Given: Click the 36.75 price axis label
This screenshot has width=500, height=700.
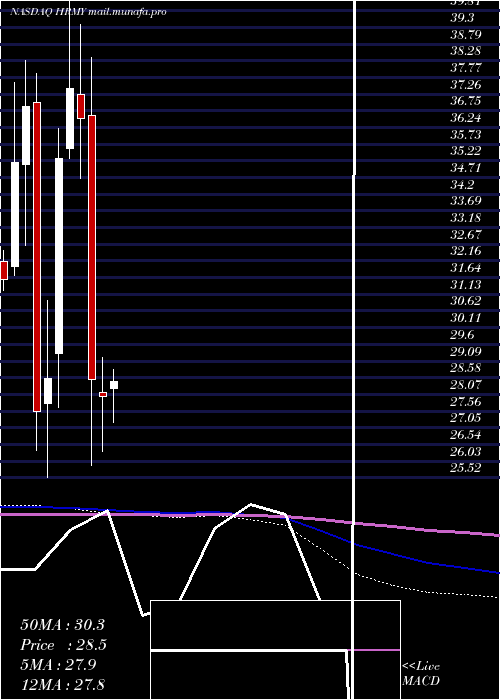Looking at the screenshot, I should click(x=466, y=101).
